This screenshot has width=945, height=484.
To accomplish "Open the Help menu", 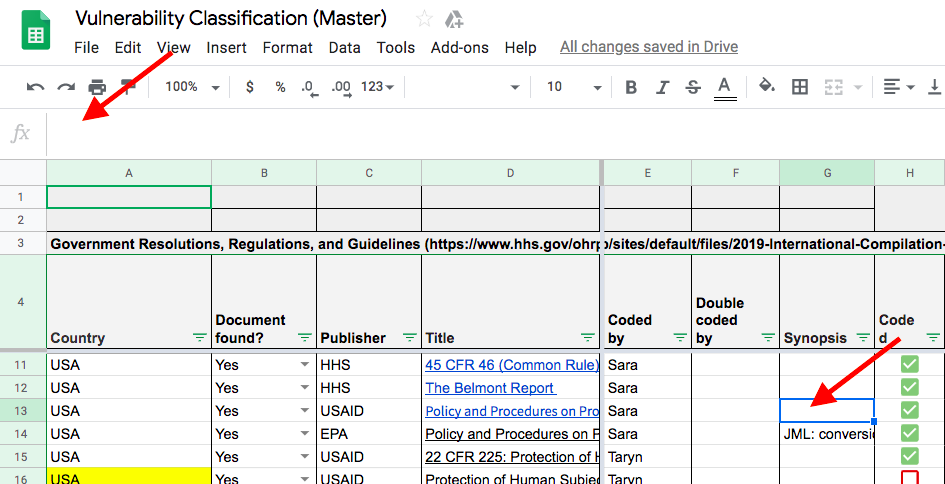I will point(521,48).
